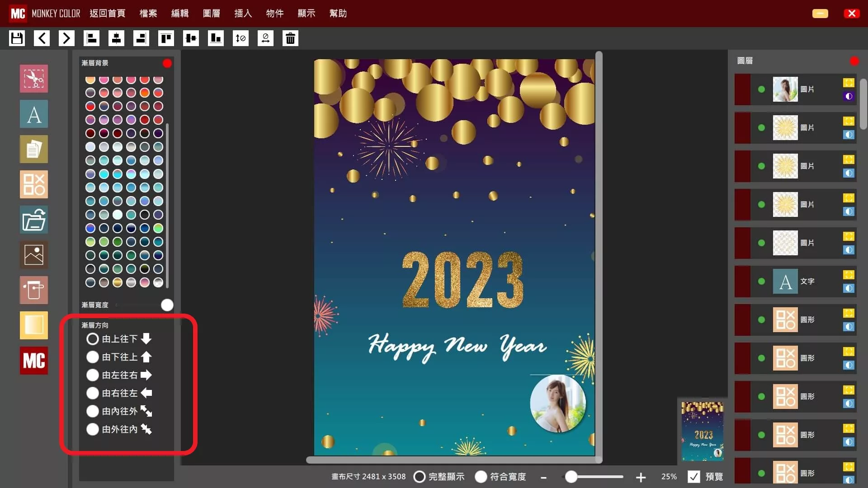Select the gradient background tool
The height and width of the screenshot is (488, 868).
pyautogui.click(x=34, y=325)
